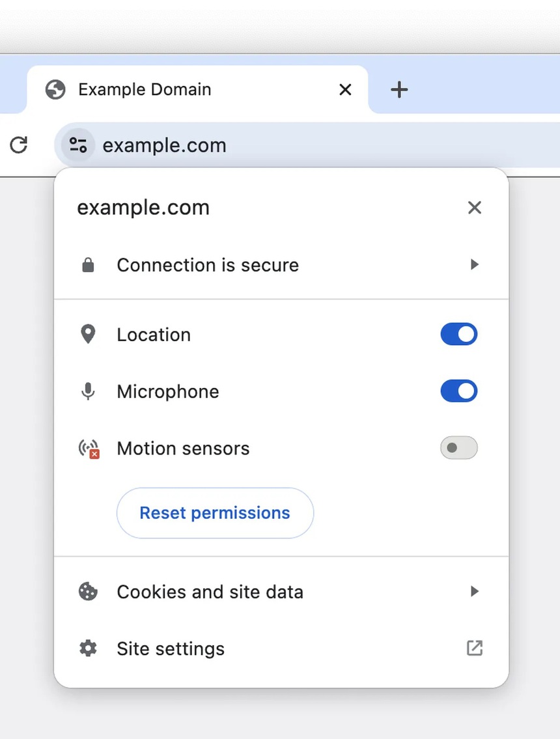Click the Site settings gear icon

point(88,648)
